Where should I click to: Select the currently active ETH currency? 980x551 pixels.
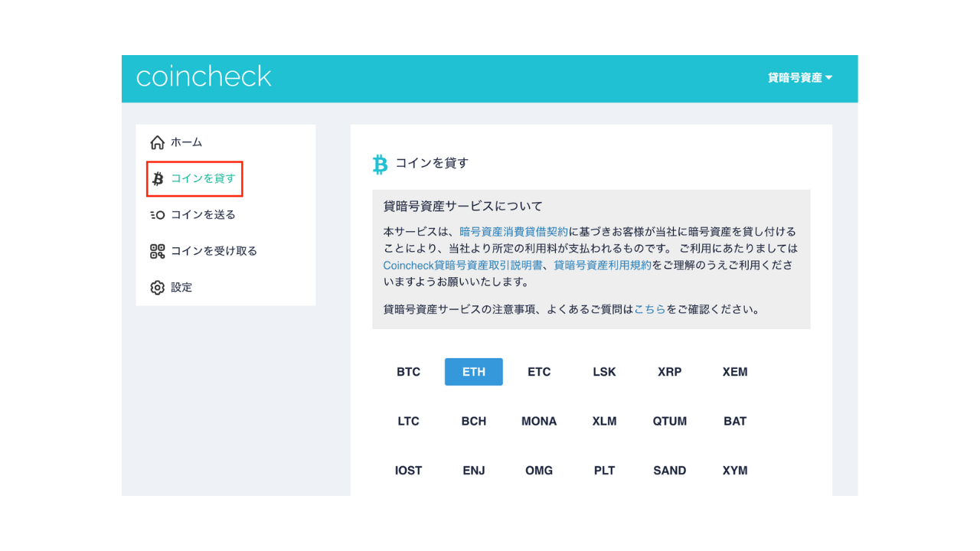pyautogui.click(x=473, y=372)
